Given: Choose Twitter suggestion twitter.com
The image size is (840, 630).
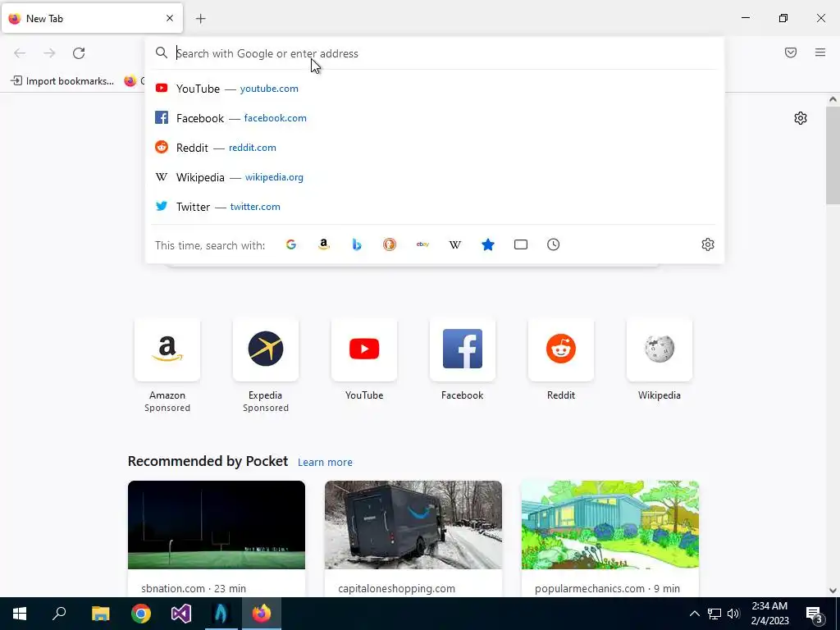Looking at the screenshot, I should coord(434,206).
